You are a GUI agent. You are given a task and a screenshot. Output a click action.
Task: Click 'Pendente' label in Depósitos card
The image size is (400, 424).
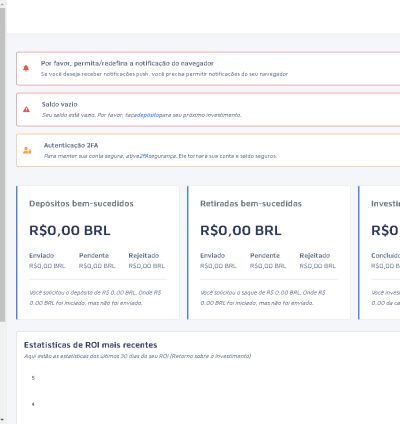[94, 256]
